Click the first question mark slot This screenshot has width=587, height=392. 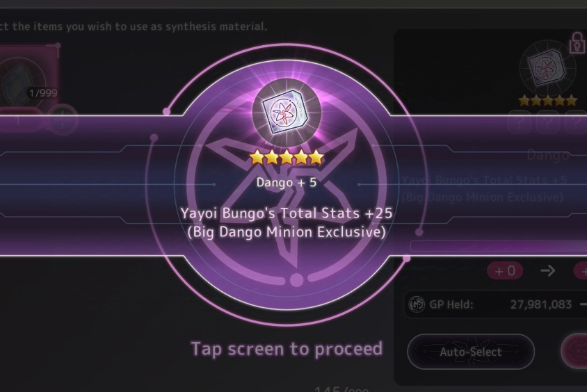(x=520, y=122)
